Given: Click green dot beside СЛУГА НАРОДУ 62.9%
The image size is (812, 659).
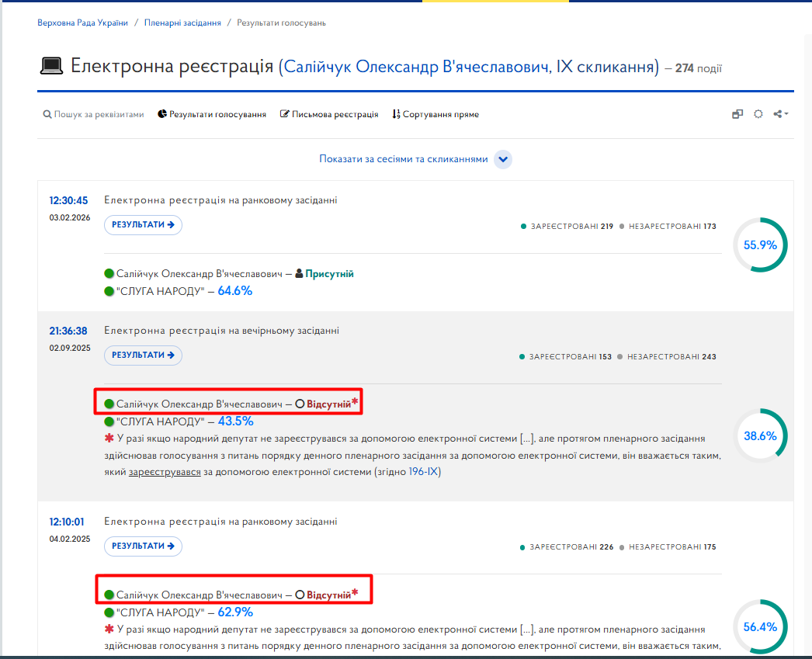Looking at the screenshot, I should click(109, 612).
